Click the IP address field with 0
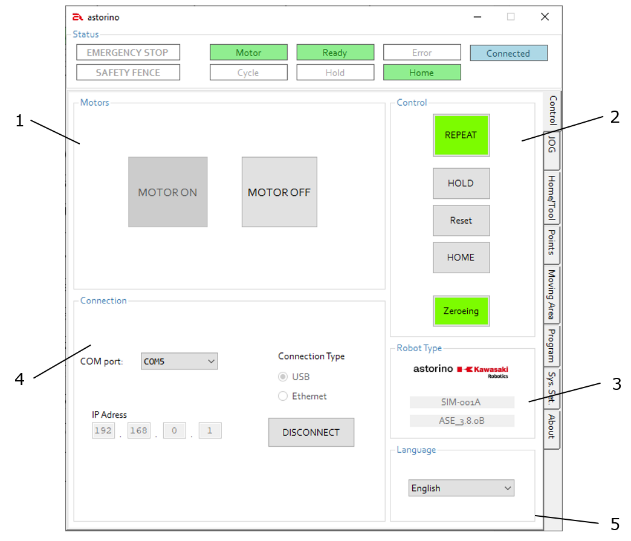Image resolution: width=631 pixels, height=541 pixels. [174, 430]
